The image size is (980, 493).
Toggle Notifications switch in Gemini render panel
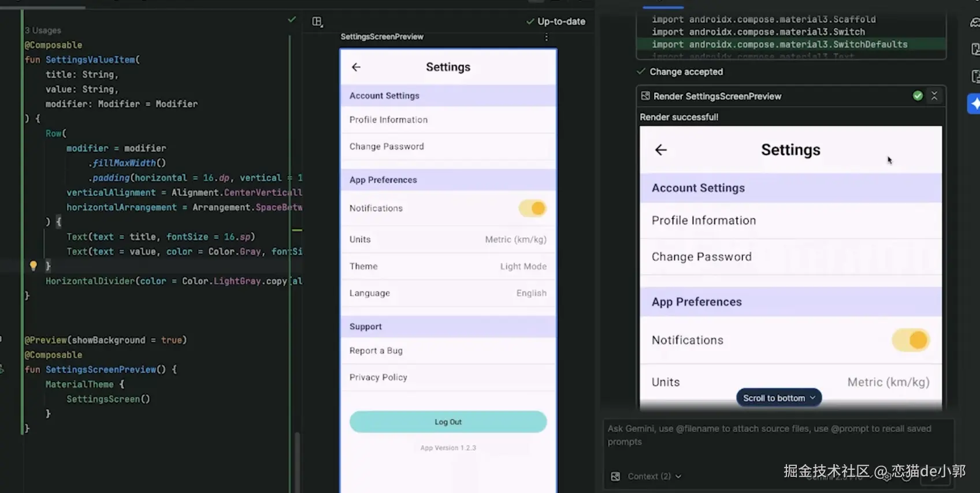tap(911, 340)
